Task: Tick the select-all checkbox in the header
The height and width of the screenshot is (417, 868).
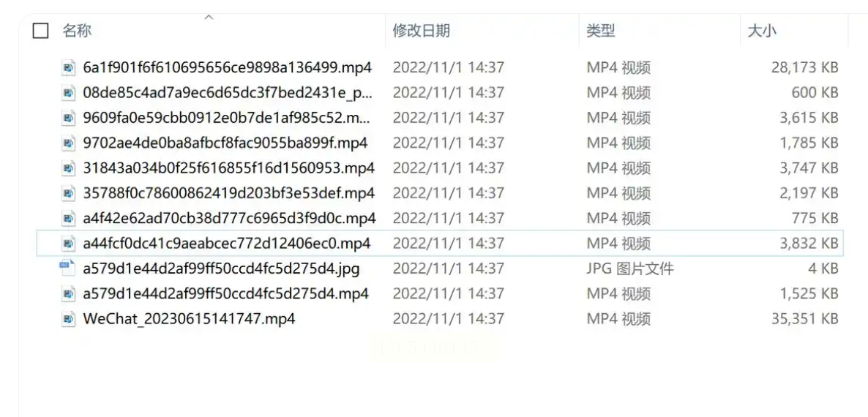Action: (40, 31)
